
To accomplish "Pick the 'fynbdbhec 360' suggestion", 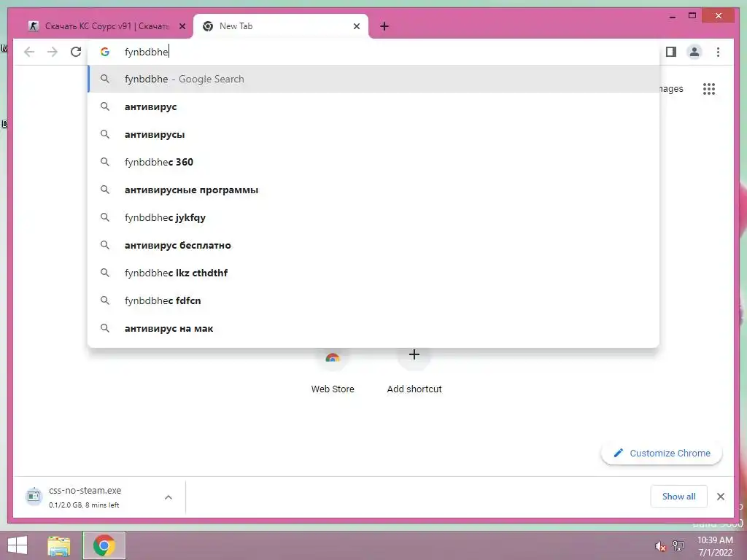I will click(374, 162).
